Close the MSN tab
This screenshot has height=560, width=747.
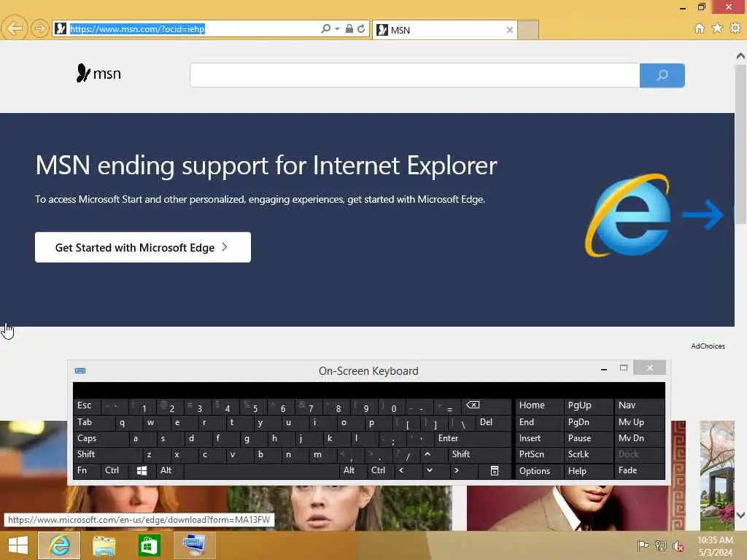point(509,30)
